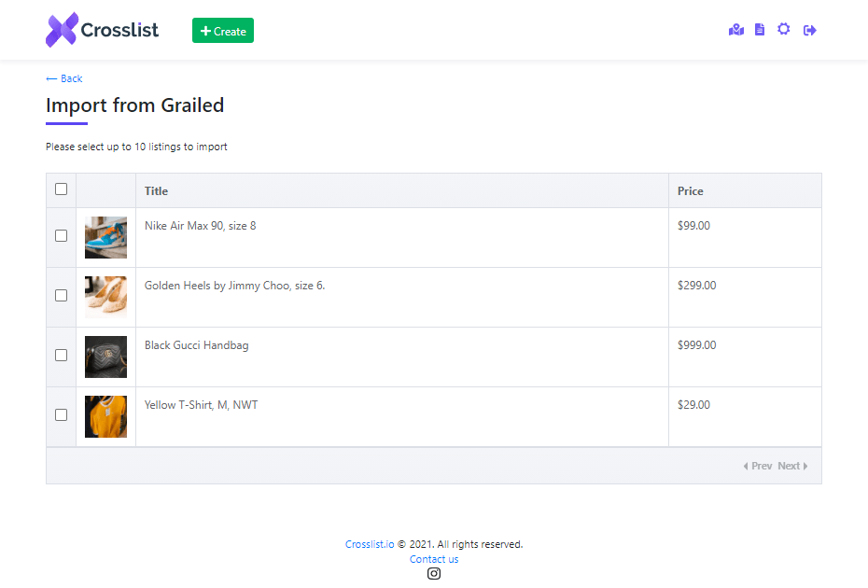Open the Crosslist.io footer link
The height and width of the screenshot is (588, 868).
tap(370, 544)
